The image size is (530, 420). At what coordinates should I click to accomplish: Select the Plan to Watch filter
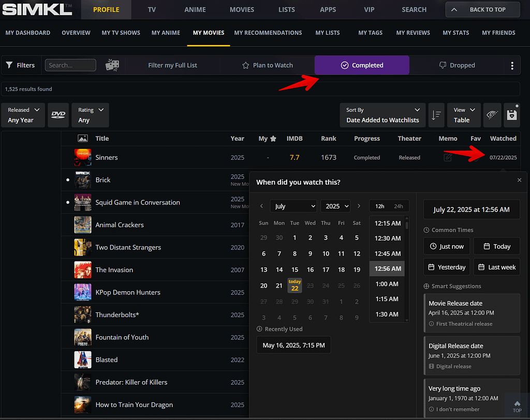coord(268,65)
